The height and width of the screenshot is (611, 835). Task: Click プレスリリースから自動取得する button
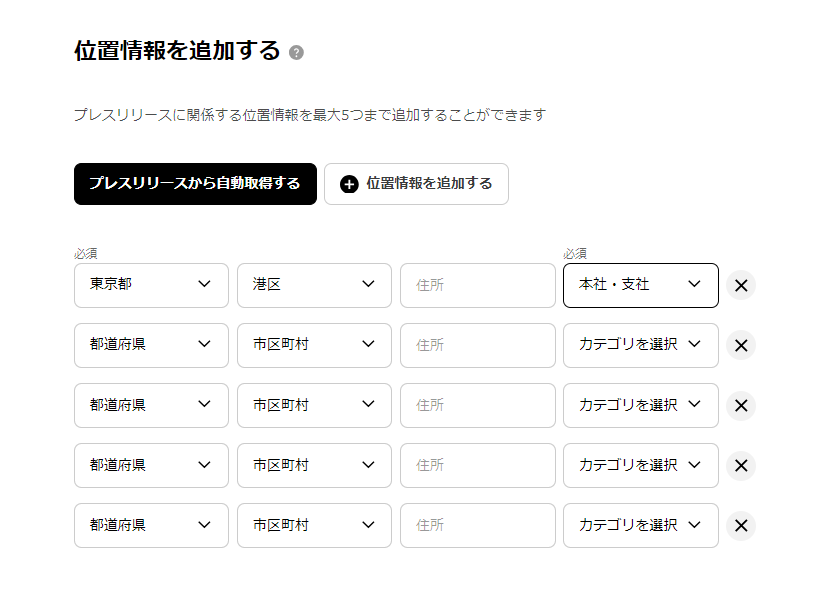point(195,184)
